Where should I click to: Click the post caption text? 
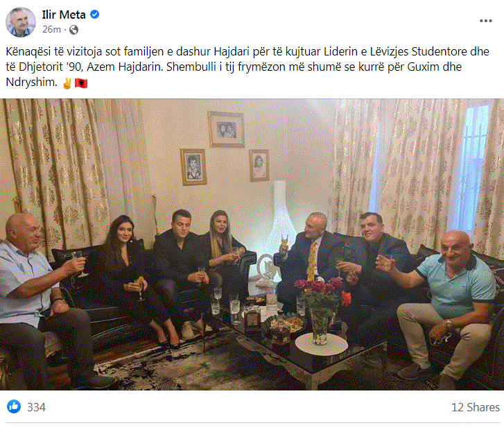247,67
